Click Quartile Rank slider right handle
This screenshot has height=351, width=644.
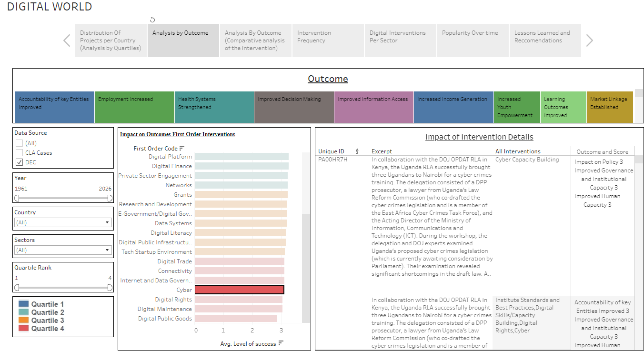(x=110, y=288)
